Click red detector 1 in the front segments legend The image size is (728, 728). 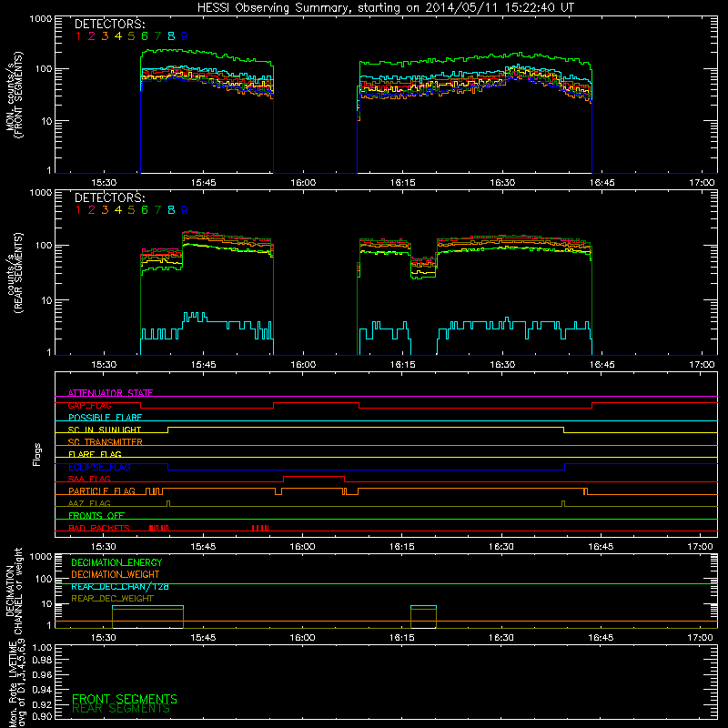(78, 36)
